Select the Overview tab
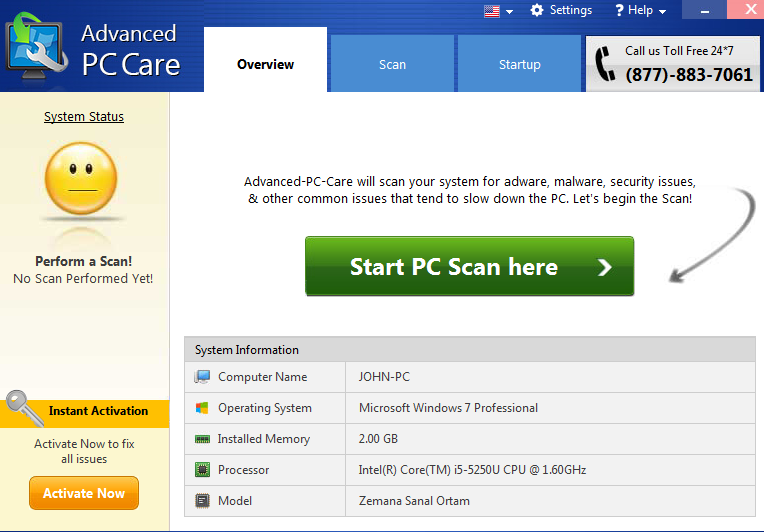 coord(265,64)
